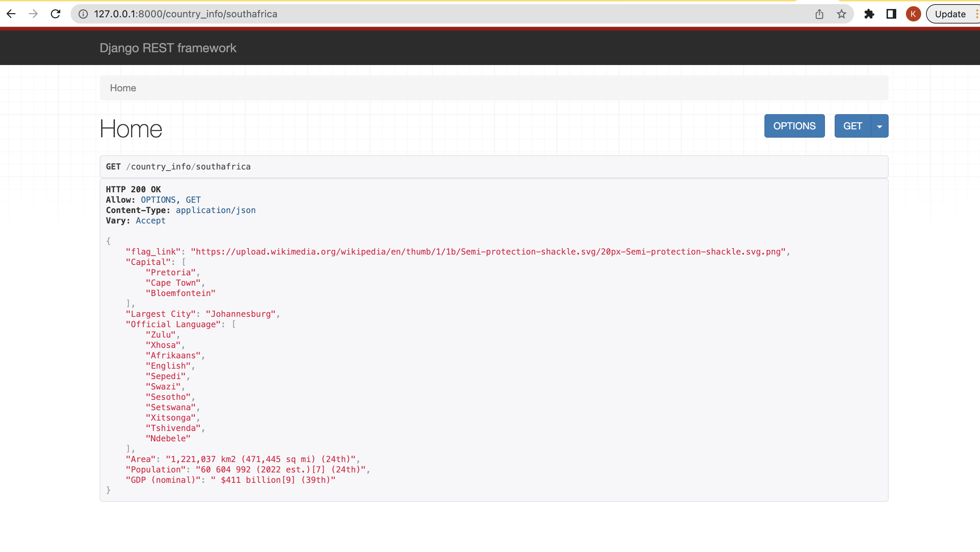Click the browser forward arrow
Viewport: 980px width, 552px height.
(34, 14)
